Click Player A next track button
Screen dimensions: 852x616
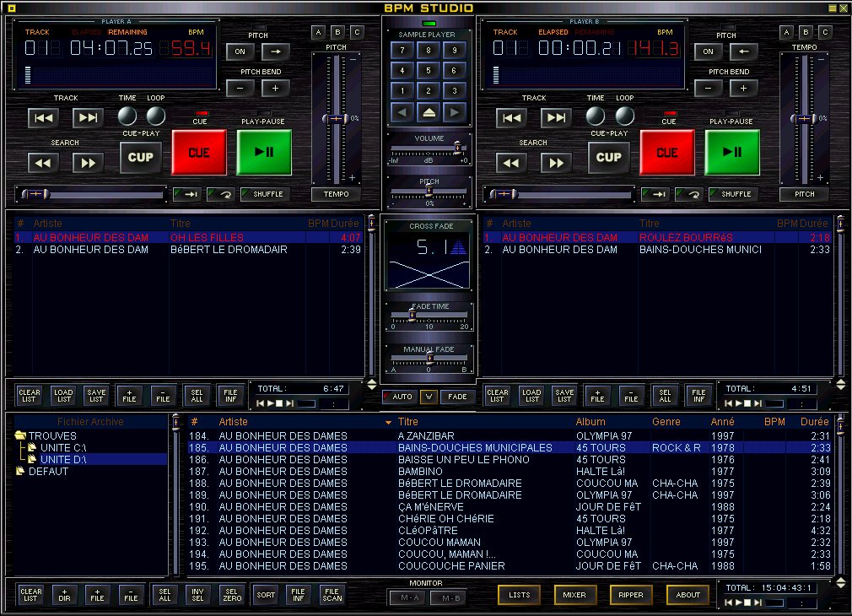point(88,117)
